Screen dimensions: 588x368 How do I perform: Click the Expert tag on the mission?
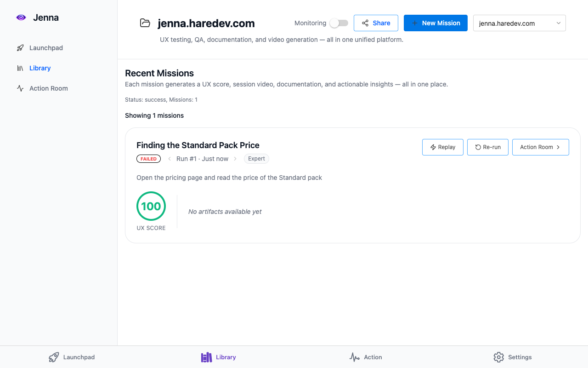coord(256,159)
